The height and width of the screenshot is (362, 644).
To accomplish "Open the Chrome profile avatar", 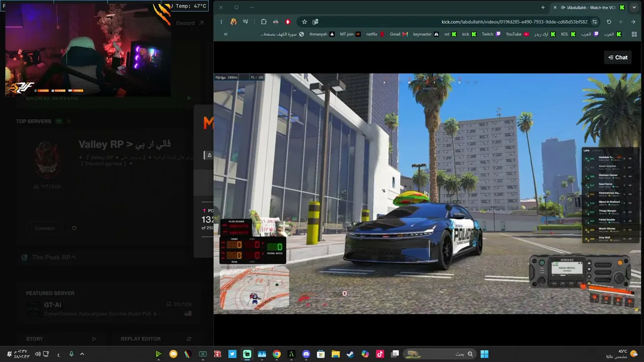I will (x=233, y=22).
